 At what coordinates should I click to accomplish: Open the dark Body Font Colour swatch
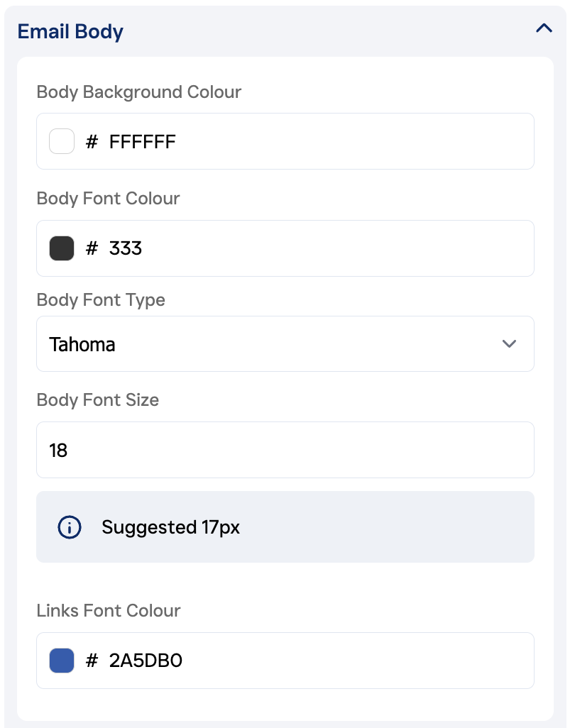click(x=62, y=248)
